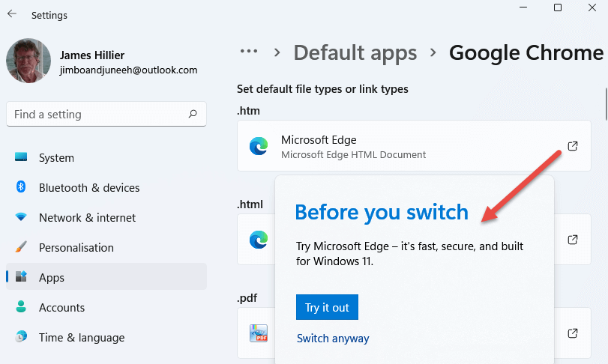Click the Google Chrome breadcrumb title
The width and height of the screenshot is (608, 364).
(526, 52)
